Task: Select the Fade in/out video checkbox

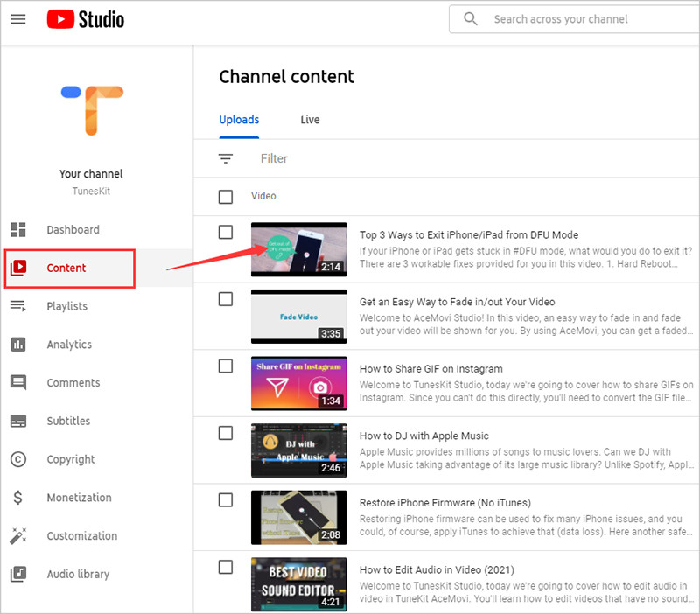Action: click(x=226, y=299)
